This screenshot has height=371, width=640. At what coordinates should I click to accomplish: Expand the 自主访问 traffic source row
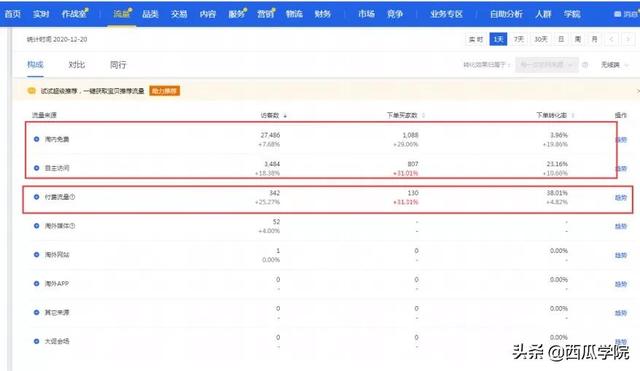(x=36, y=168)
